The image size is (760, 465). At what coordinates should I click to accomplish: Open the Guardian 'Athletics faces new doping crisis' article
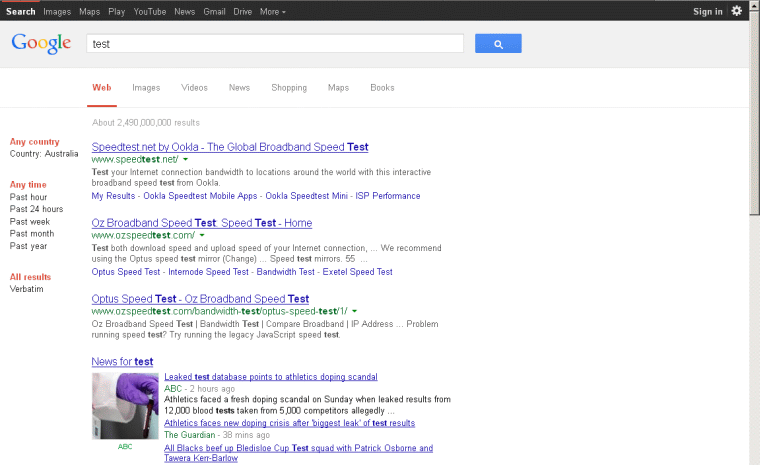289,423
